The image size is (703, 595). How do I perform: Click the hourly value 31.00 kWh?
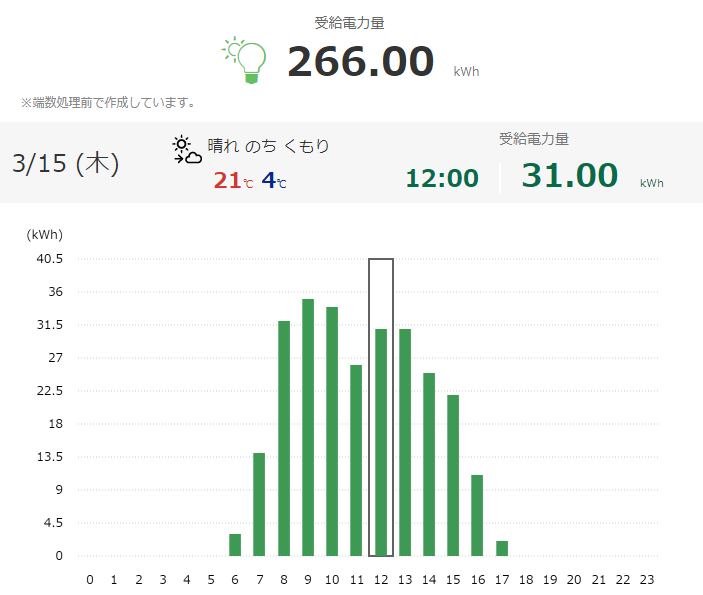click(x=592, y=175)
